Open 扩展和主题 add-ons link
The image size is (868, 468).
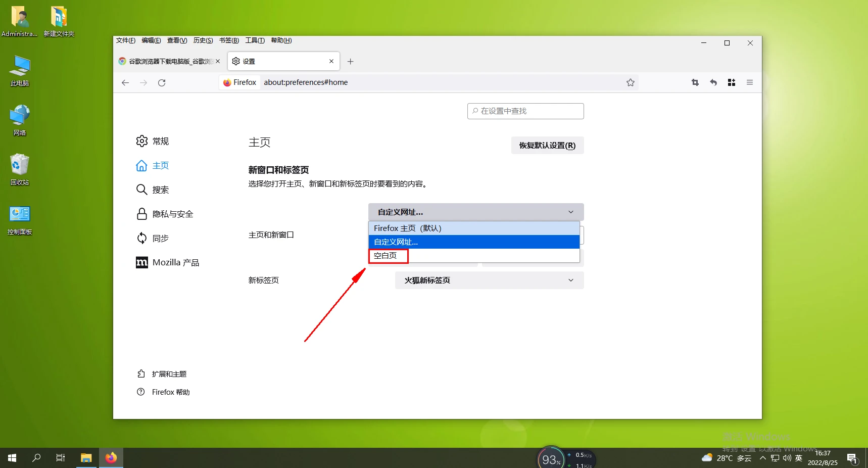click(x=162, y=374)
